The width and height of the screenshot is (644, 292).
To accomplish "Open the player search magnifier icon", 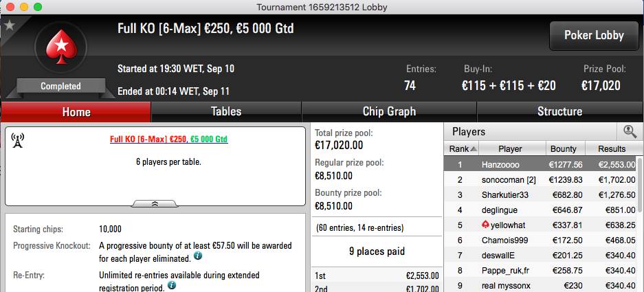I will coord(630,132).
